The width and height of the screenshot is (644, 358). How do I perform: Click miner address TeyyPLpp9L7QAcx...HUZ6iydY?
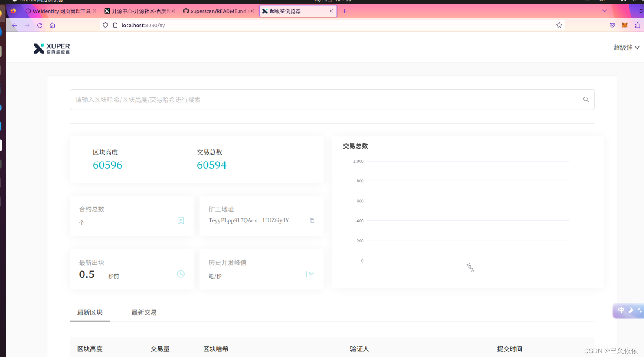[x=249, y=220]
